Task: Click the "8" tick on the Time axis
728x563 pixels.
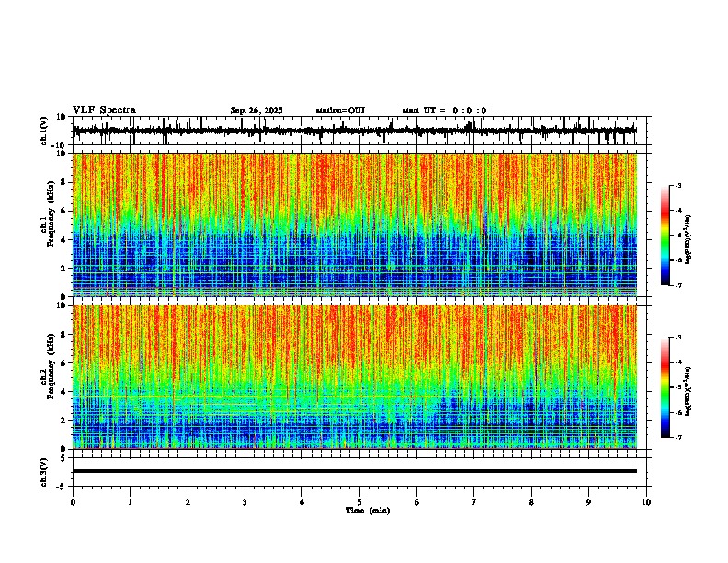Action: coord(531,502)
